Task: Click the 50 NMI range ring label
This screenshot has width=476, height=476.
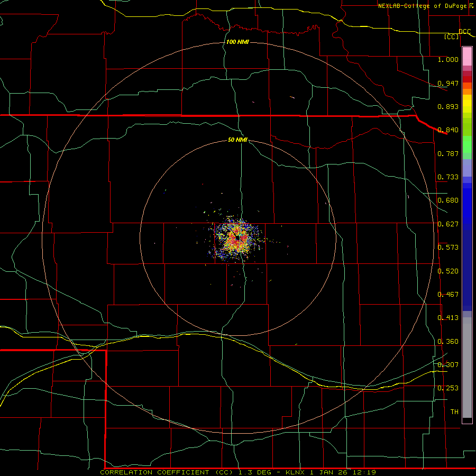Action: [x=237, y=140]
